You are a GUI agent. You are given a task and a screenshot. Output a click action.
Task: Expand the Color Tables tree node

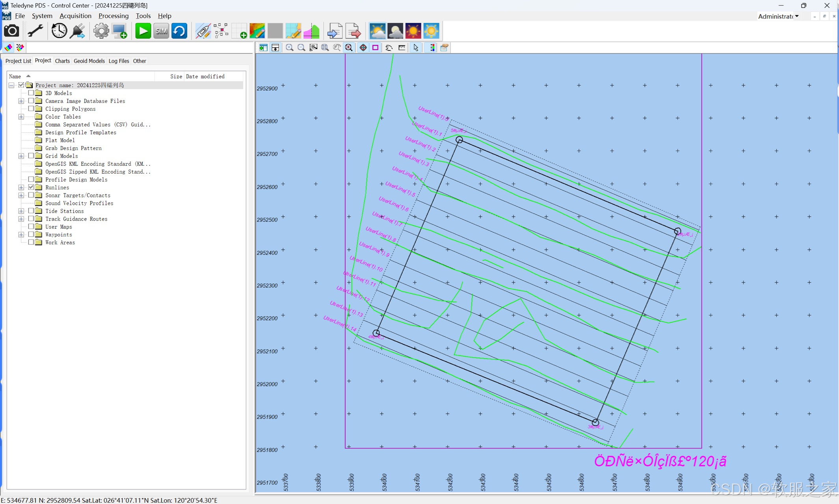tap(21, 117)
